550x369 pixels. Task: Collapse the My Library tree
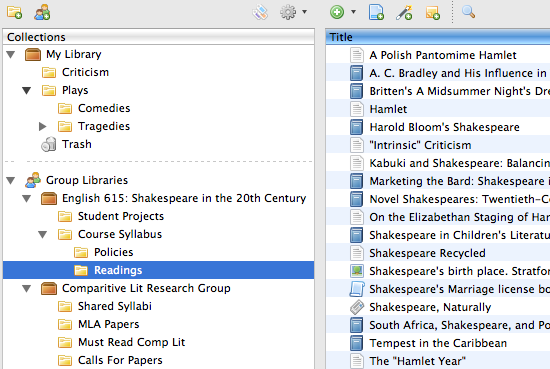pyautogui.click(x=11, y=55)
